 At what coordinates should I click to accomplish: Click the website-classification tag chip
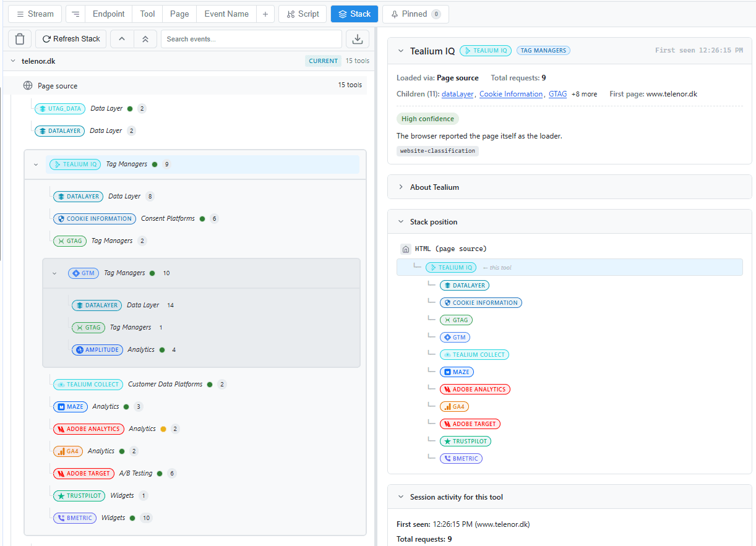(x=437, y=151)
